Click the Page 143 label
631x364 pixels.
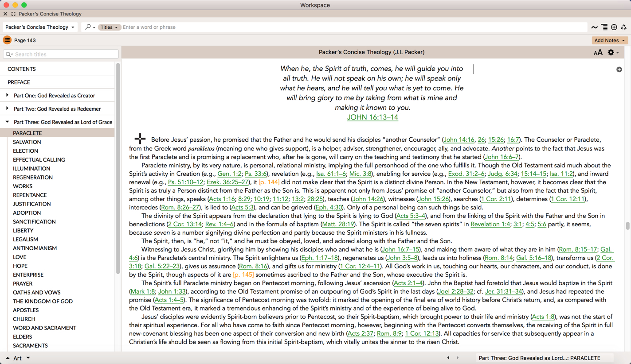(25, 40)
